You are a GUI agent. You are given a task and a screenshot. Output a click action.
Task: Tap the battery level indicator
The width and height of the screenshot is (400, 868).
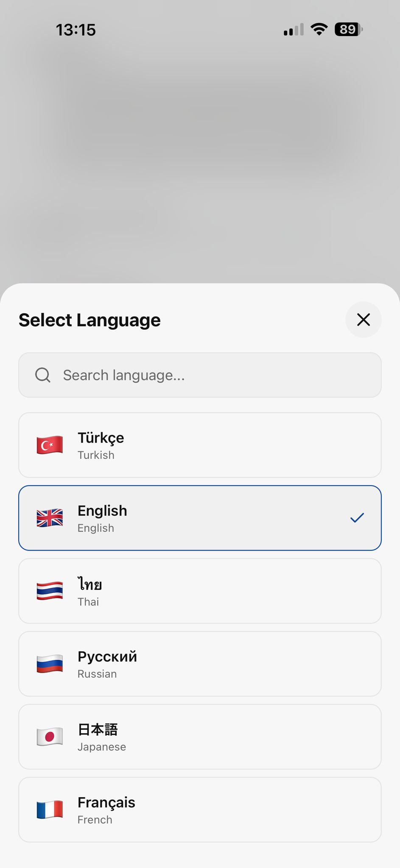348,29
